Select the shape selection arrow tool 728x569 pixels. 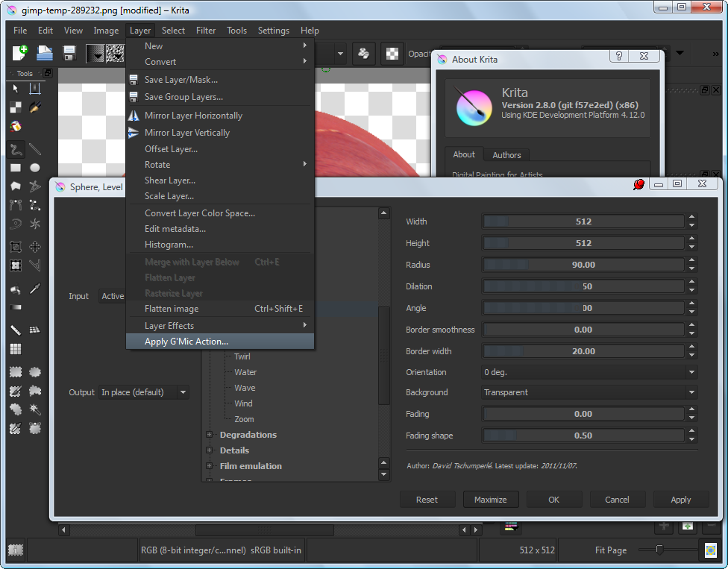16,88
